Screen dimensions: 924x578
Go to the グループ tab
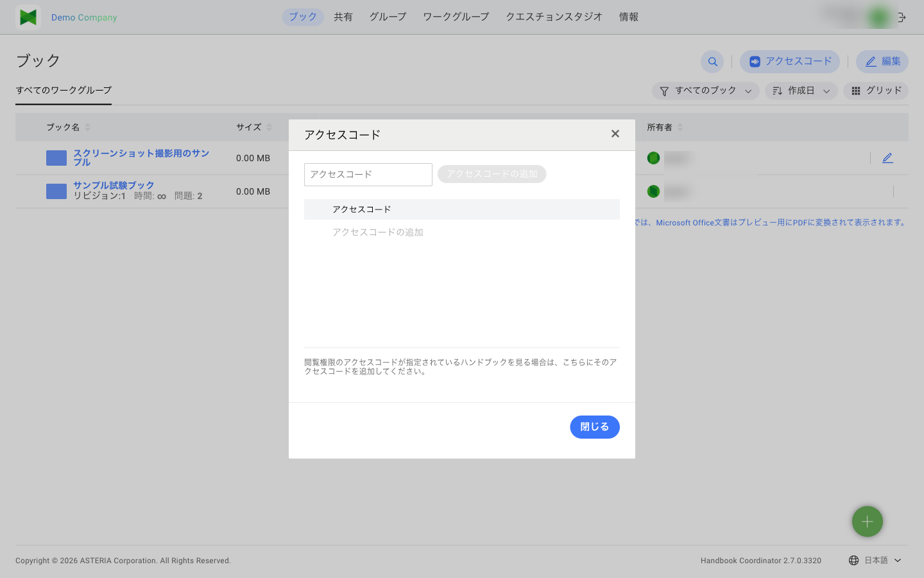pyautogui.click(x=388, y=17)
